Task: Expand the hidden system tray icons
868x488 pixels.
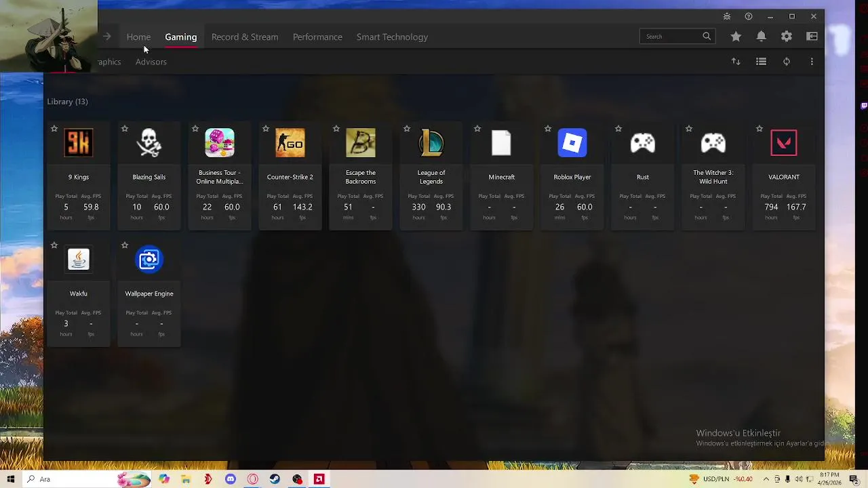Action: coord(766,479)
